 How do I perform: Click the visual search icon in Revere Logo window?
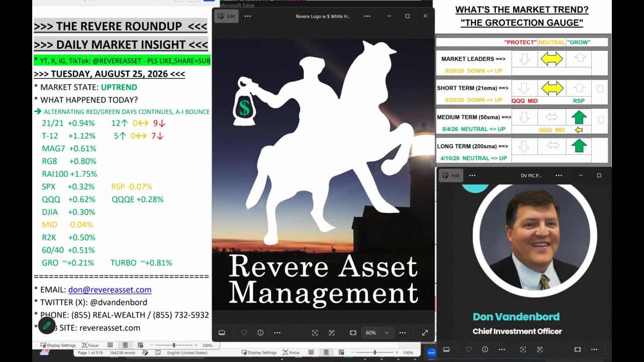[315, 333]
